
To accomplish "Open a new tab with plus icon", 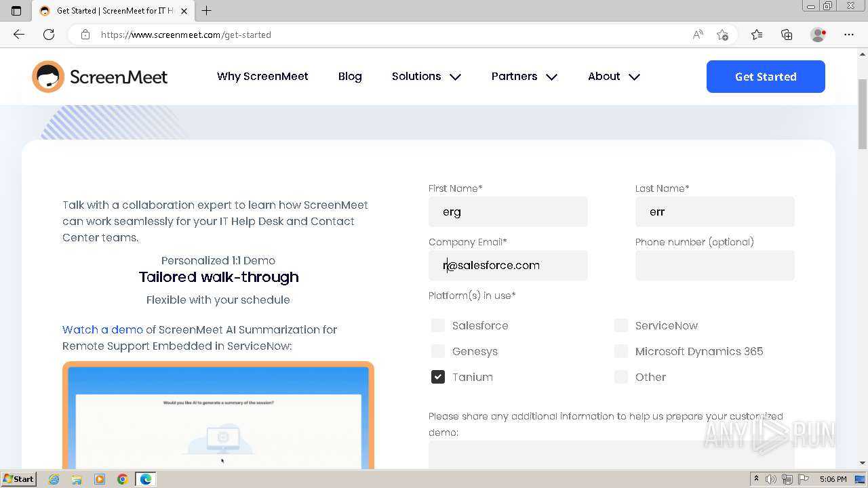I will tap(207, 10).
